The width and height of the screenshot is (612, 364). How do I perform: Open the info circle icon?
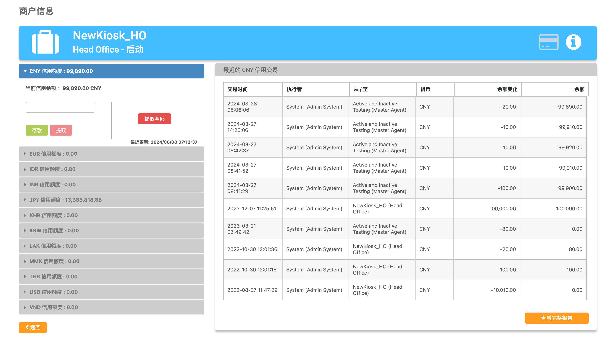point(573,42)
